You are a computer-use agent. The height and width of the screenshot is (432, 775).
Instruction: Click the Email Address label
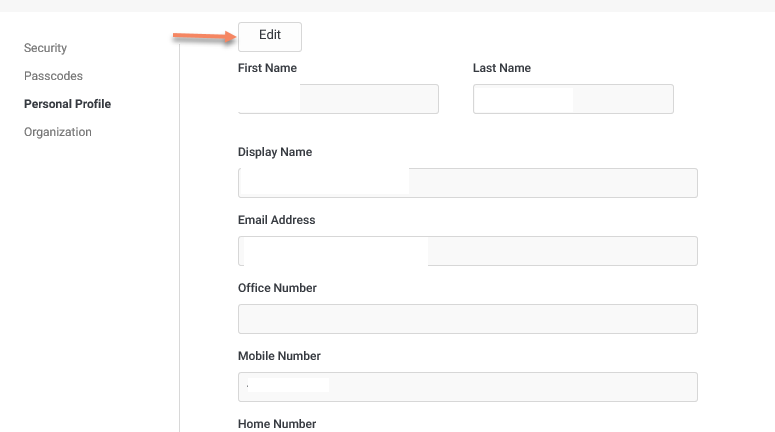276,220
